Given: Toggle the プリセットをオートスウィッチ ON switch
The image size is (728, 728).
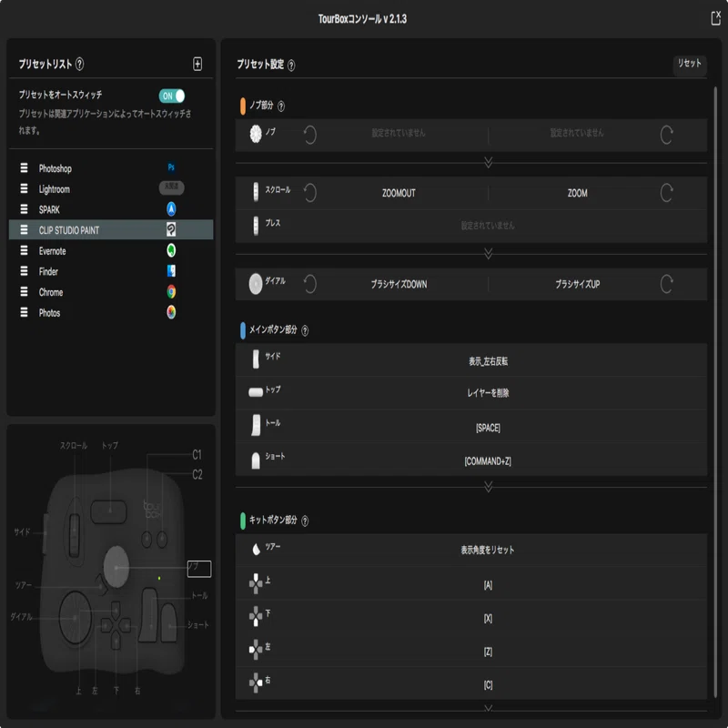Looking at the screenshot, I should pos(172,96).
